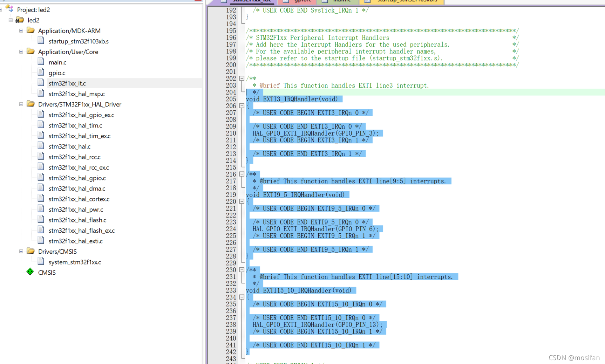Select the Application/User/Core folder icon
Screen dimensions: 605x364
(x=31, y=51)
